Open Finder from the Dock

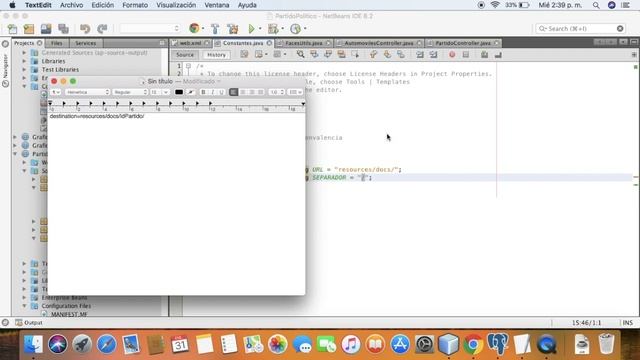33,344
